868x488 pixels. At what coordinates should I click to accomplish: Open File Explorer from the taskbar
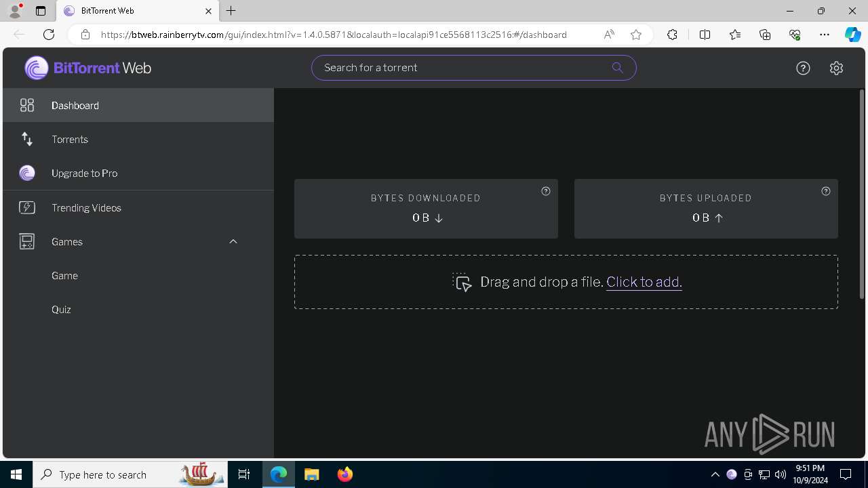(311, 474)
